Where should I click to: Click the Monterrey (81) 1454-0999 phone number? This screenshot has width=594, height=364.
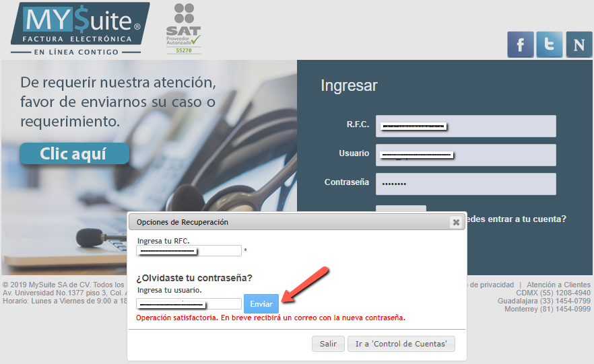pyautogui.click(x=548, y=309)
